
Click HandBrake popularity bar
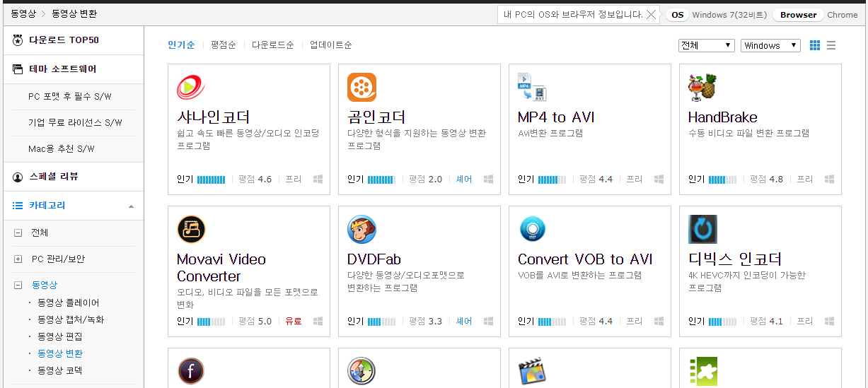coord(722,180)
